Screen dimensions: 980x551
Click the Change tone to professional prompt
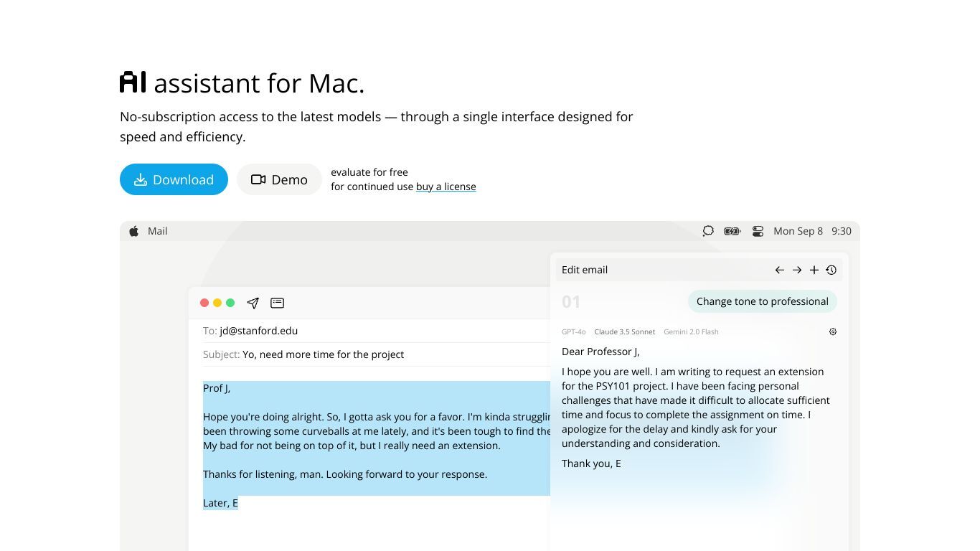763,301
